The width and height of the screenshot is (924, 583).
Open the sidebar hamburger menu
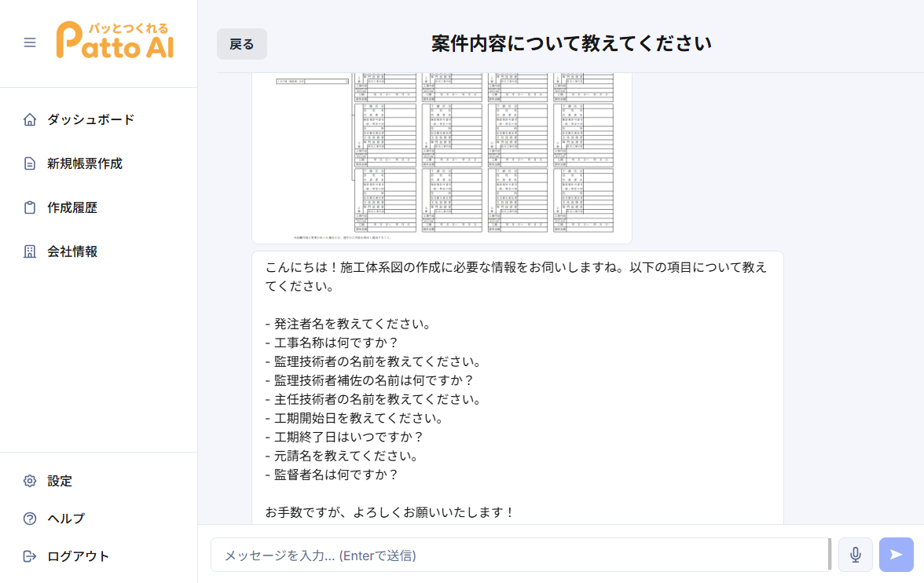[x=30, y=43]
